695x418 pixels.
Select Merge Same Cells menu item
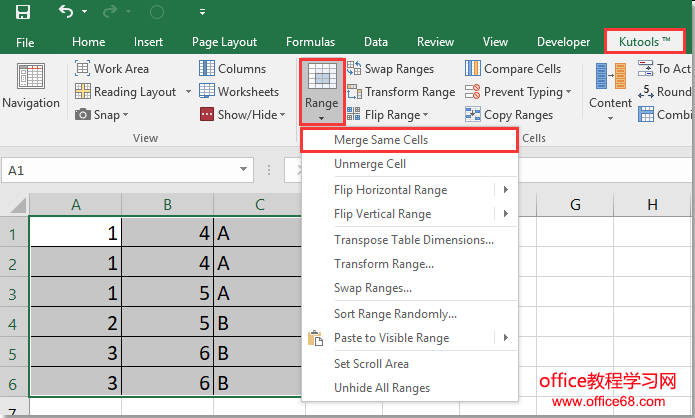pos(380,140)
